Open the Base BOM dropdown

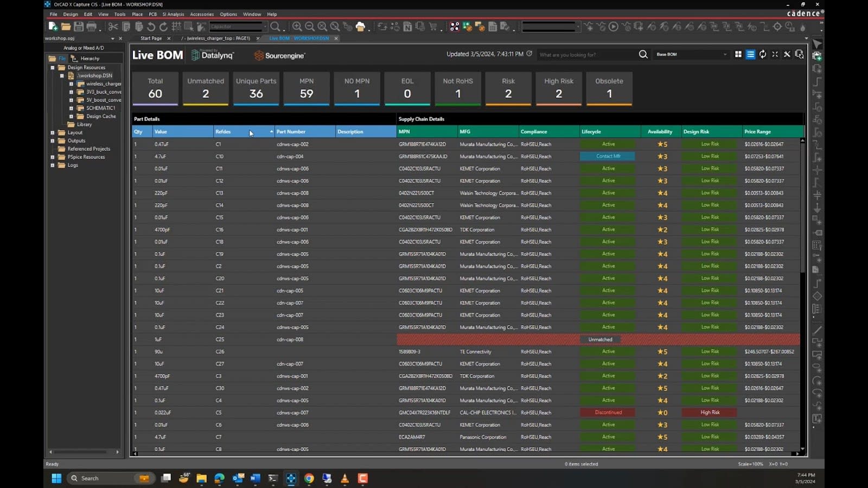coord(691,54)
